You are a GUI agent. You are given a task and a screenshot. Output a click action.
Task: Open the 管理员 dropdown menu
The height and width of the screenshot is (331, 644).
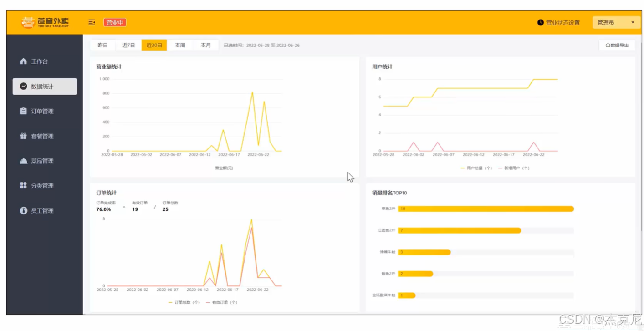tap(617, 22)
